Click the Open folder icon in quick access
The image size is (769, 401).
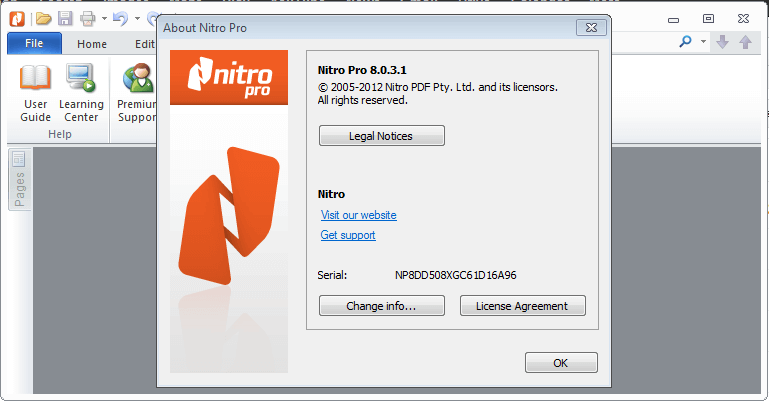tap(44, 19)
